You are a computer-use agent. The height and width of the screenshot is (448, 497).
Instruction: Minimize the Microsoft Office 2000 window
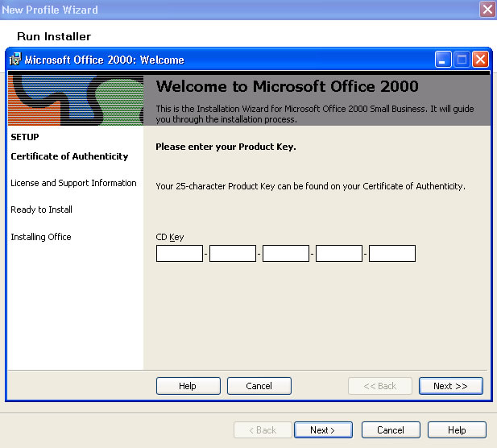[443, 60]
